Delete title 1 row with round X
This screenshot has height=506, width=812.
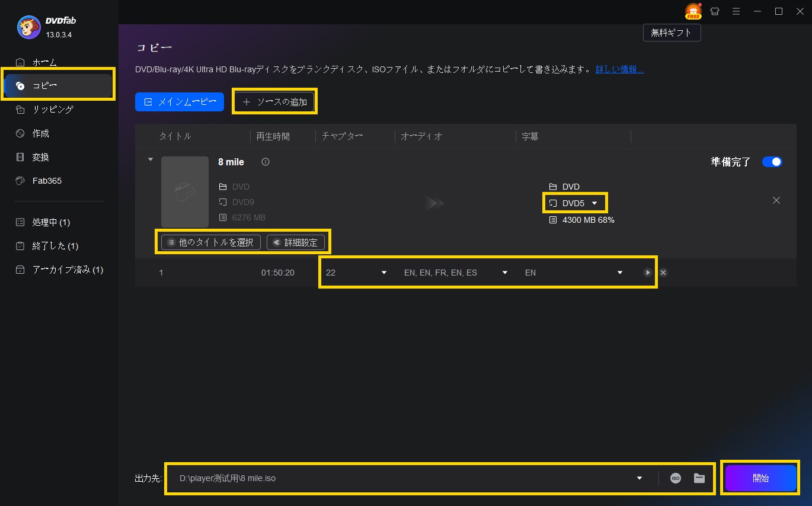(x=664, y=273)
